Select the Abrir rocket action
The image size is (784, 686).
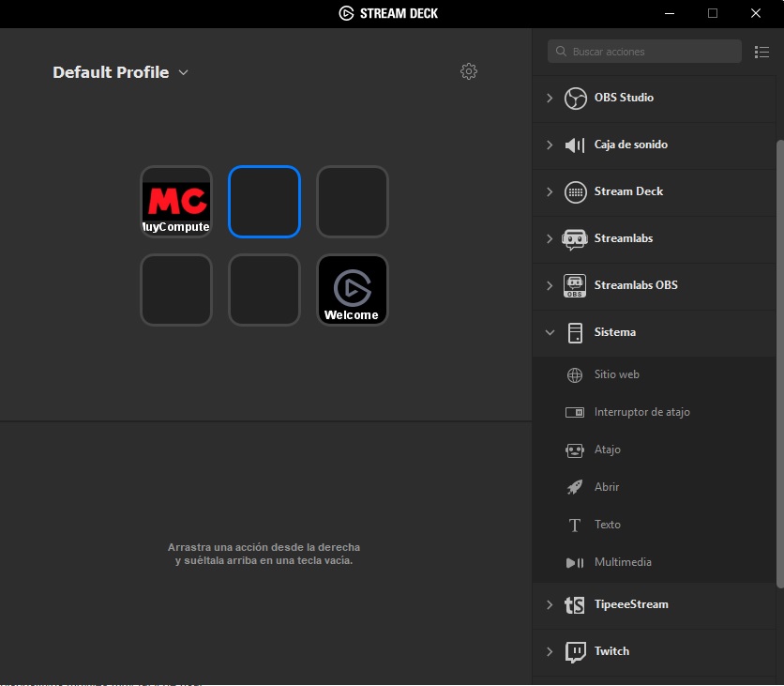pyautogui.click(x=575, y=487)
